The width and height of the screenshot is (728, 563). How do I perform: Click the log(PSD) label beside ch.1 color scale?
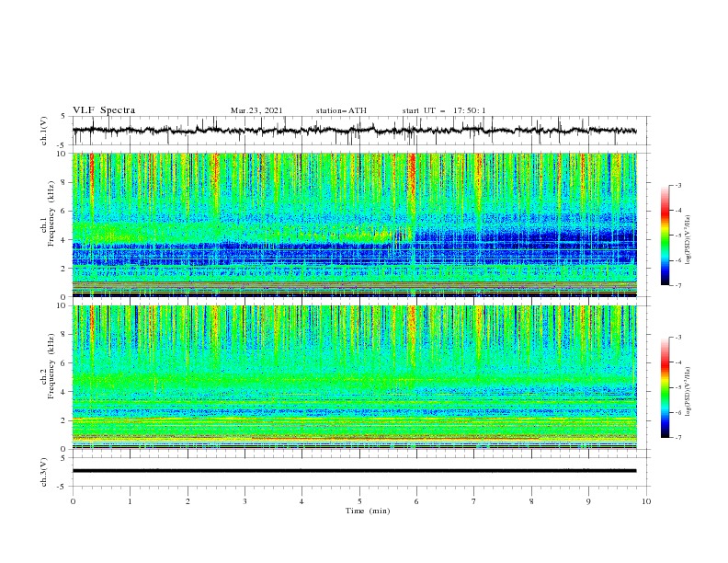pos(688,240)
